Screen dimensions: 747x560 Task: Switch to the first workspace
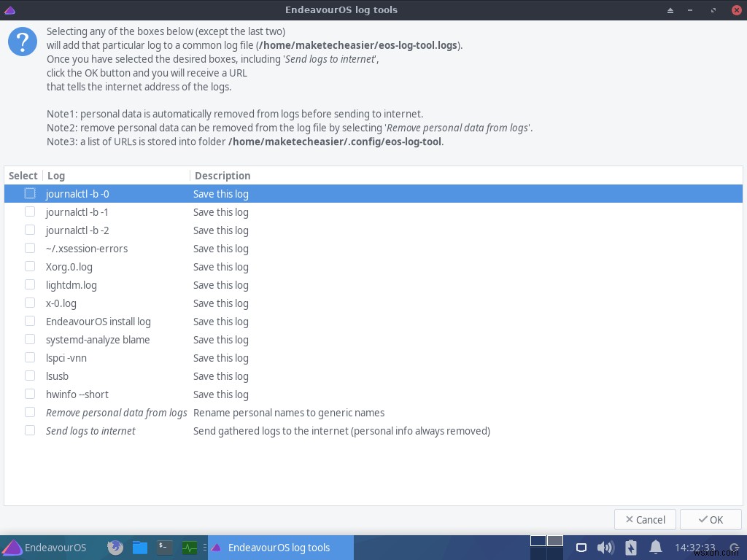(538, 540)
